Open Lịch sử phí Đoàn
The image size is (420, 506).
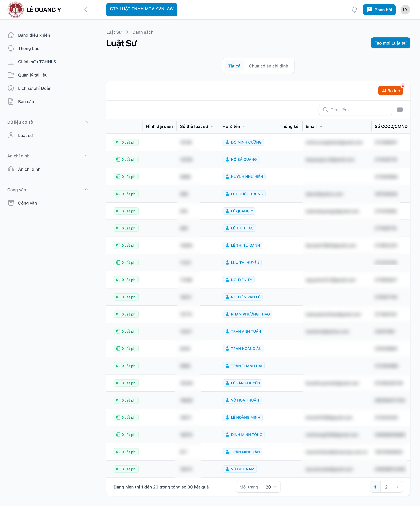click(34, 88)
